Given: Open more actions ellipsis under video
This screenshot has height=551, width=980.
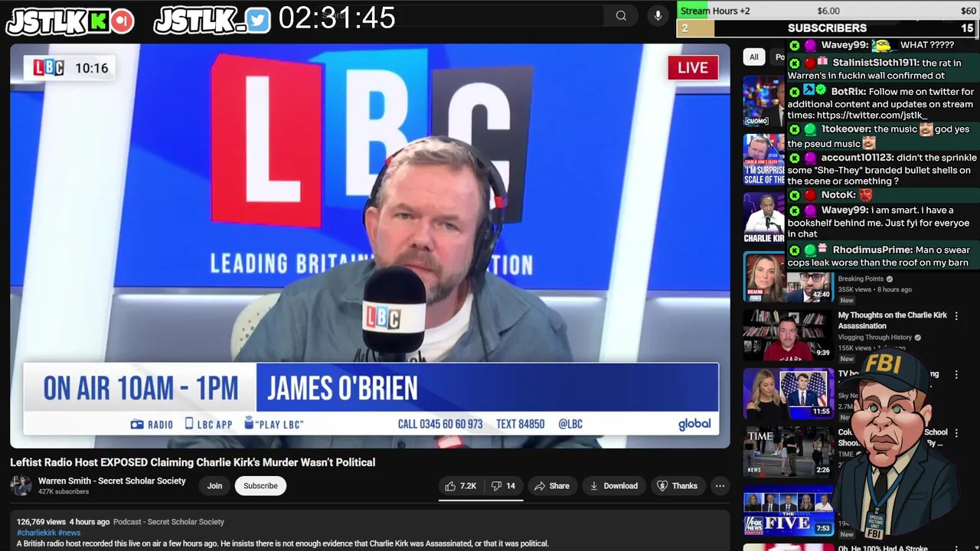Looking at the screenshot, I should point(720,486).
